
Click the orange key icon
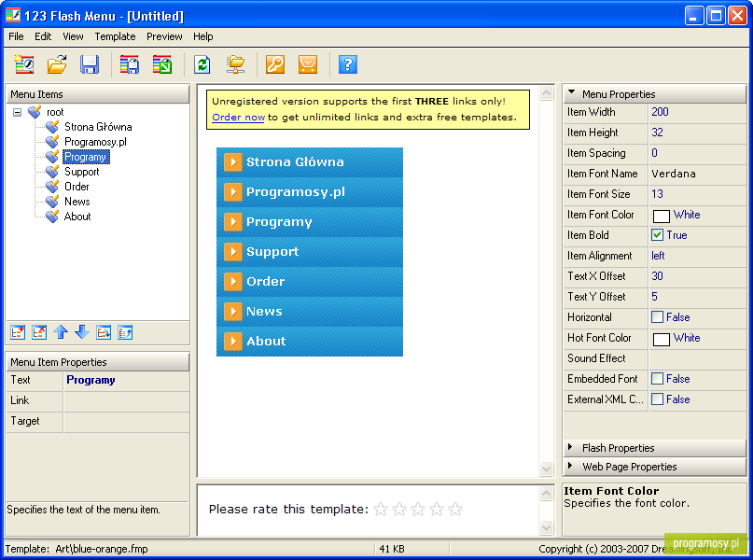(x=275, y=64)
